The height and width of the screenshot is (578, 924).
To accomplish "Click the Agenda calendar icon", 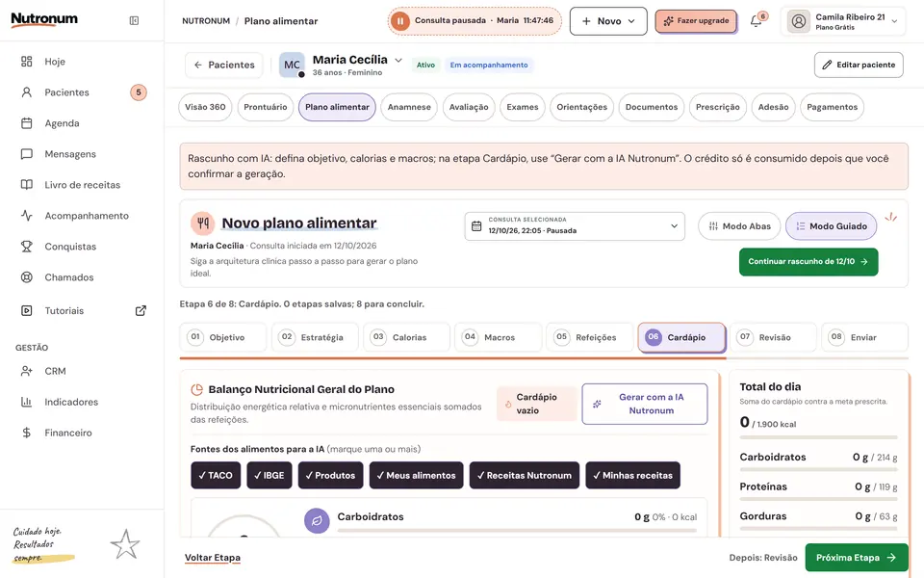I will click(27, 123).
